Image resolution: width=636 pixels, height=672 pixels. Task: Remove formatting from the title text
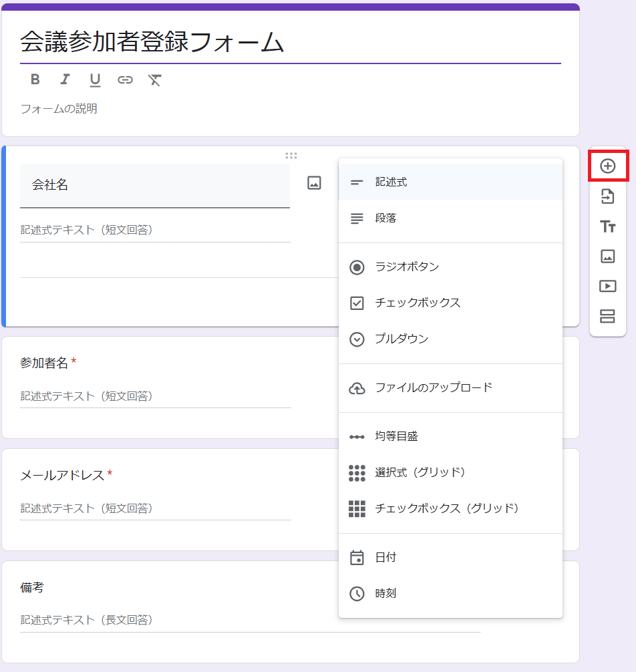(x=154, y=80)
